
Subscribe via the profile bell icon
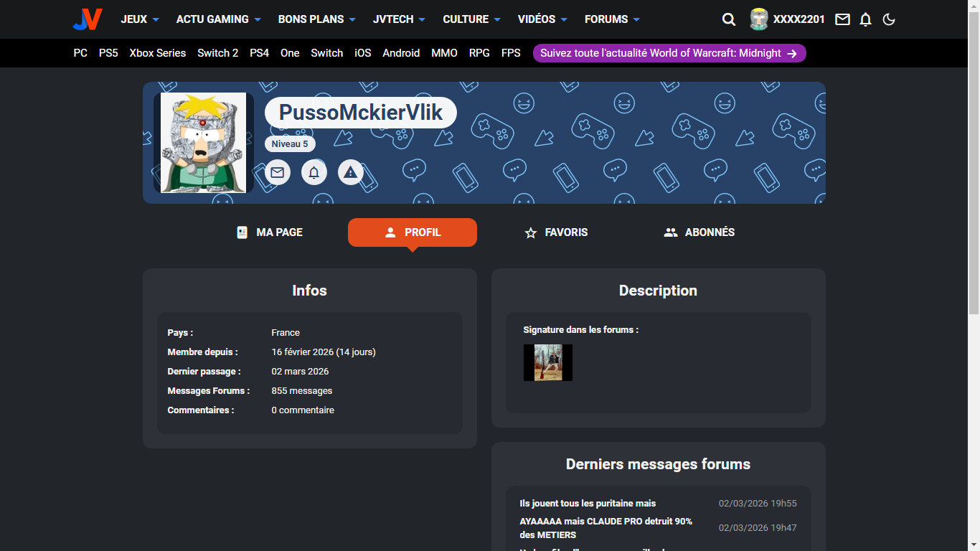point(314,173)
